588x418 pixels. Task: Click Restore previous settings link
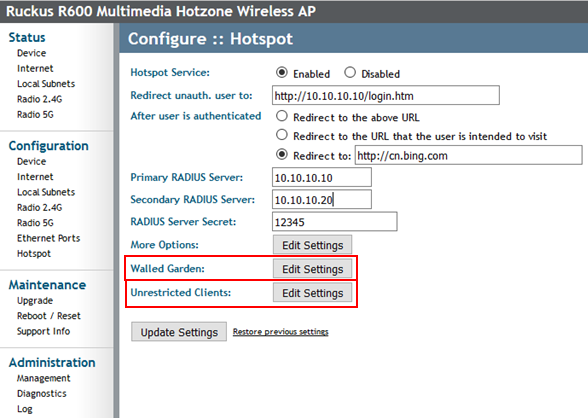pos(280,332)
